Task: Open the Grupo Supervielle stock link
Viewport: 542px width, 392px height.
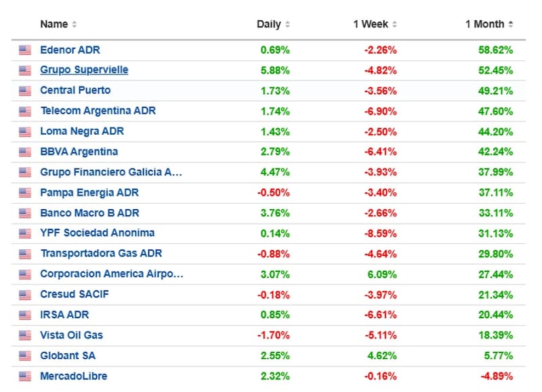Action: (x=84, y=70)
